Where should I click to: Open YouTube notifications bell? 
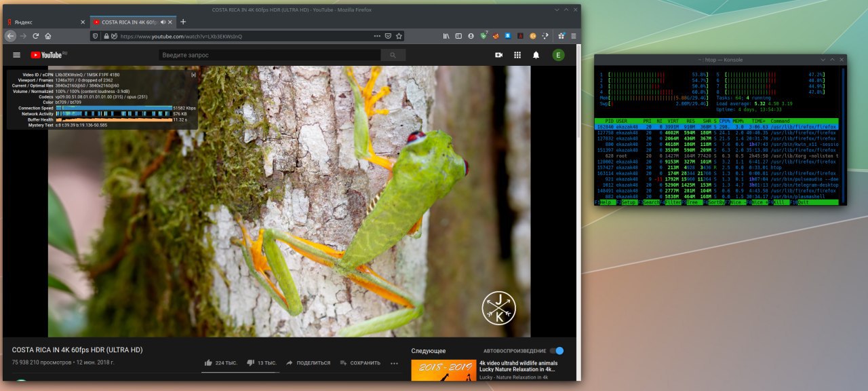pos(536,55)
